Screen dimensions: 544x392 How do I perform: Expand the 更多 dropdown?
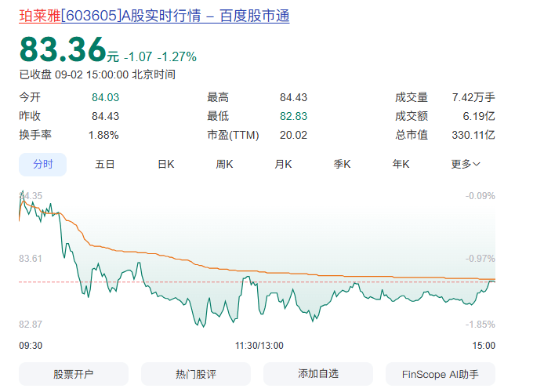(x=466, y=164)
